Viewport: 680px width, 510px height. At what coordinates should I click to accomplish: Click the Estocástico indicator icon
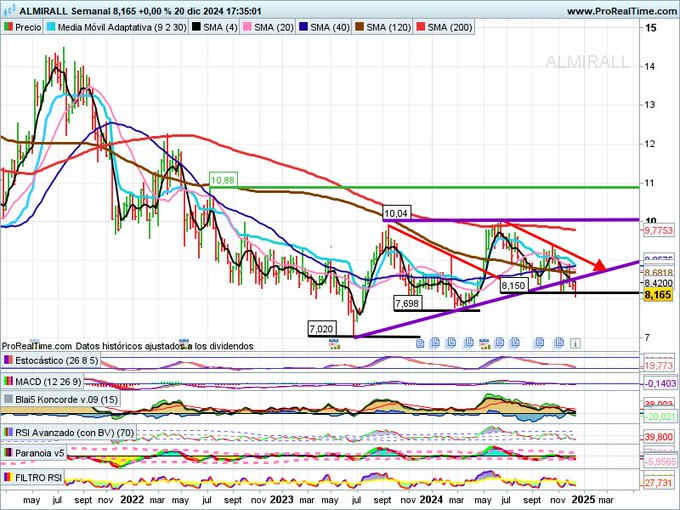pos(8,360)
